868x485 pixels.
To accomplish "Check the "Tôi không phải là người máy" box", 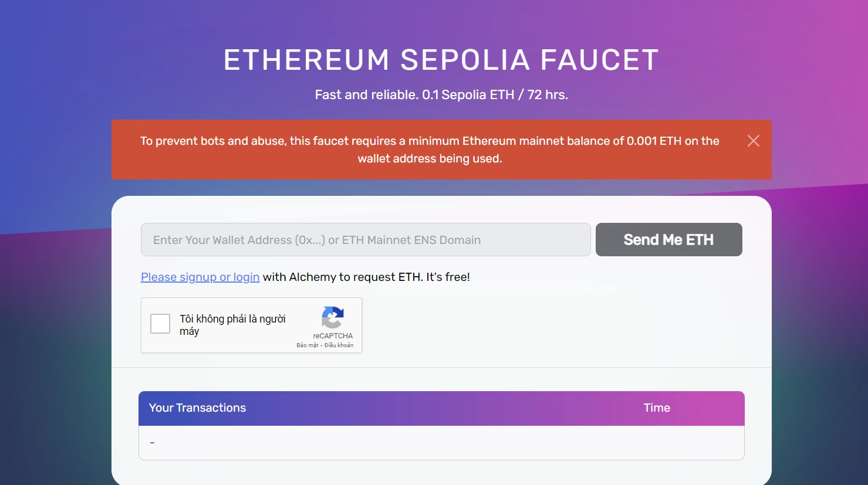I will [x=160, y=323].
